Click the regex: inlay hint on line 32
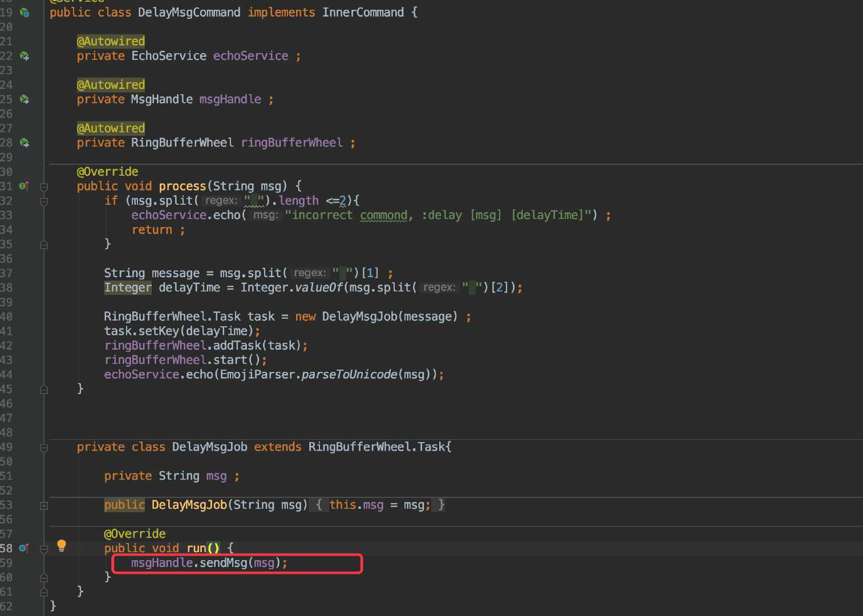This screenshot has height=616, width=863. tap(221, 201)
